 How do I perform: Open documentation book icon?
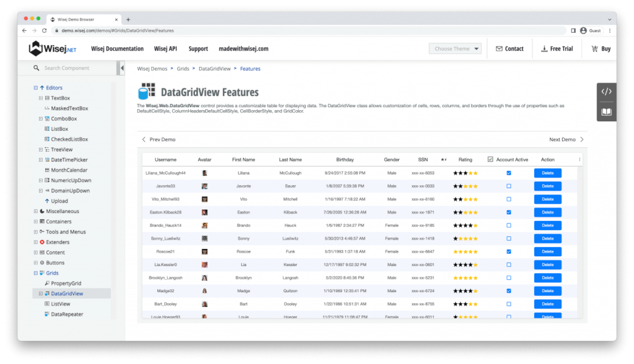click(606, 111)
